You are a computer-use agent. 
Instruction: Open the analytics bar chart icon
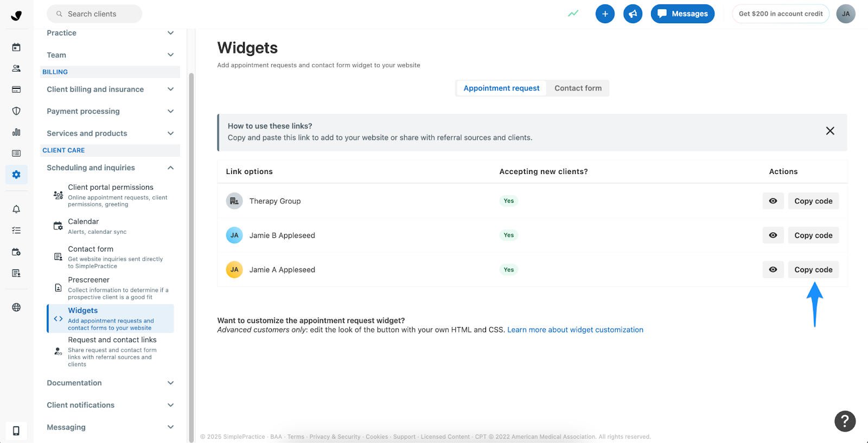click(16, 132)
